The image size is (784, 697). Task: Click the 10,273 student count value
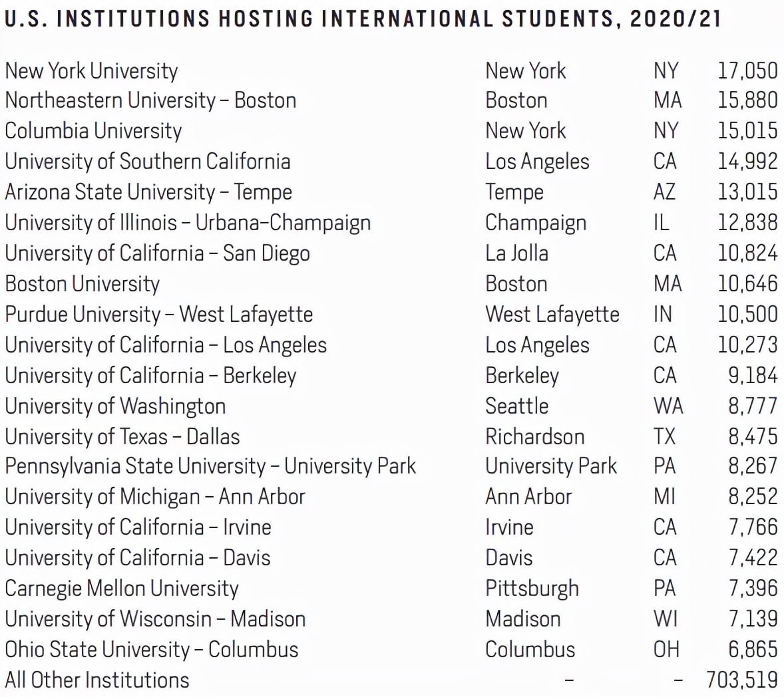(x=747, y=345)
